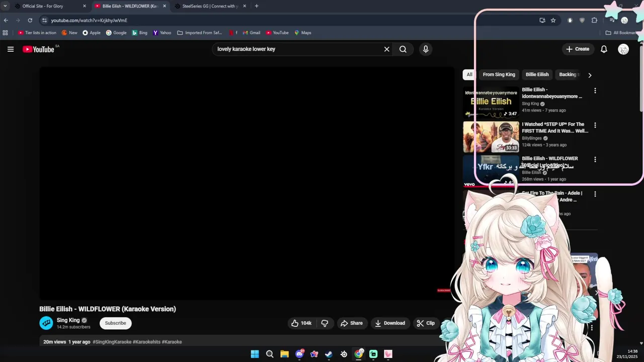Show more filter chips with arrow
The width and height of the screenshot is (644, 362).
tap(590, 75)
